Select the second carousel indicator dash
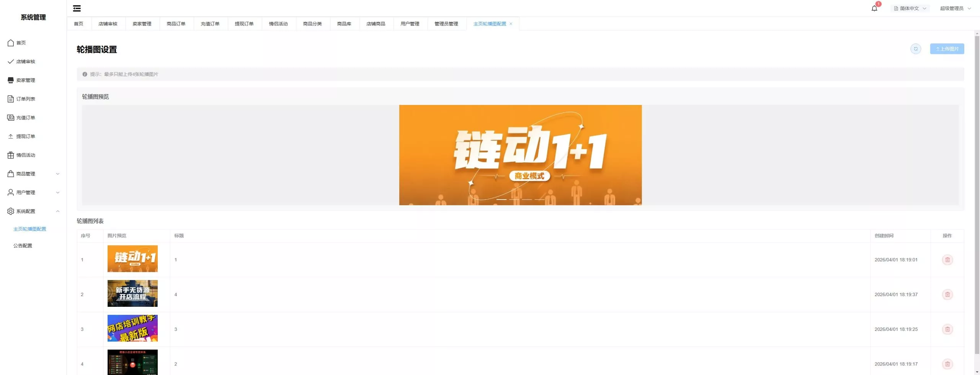Screen dimensions: 980x375 point(514,200)
